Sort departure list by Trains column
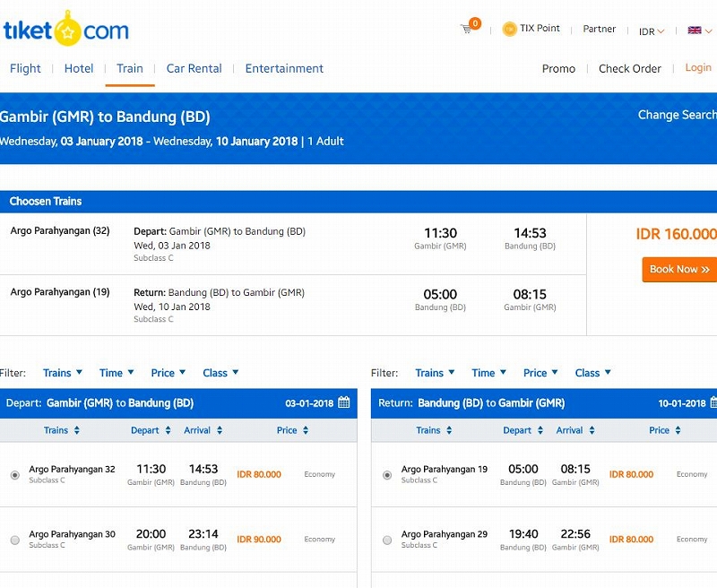The width and height of the screenshot is (717, 588). tap(62, 430)
